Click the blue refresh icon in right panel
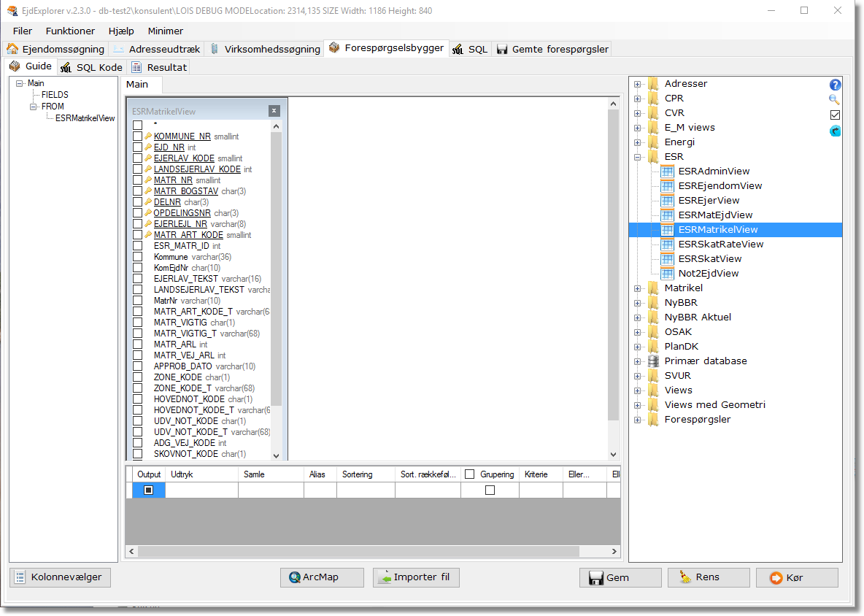 [x=836, y=131]
